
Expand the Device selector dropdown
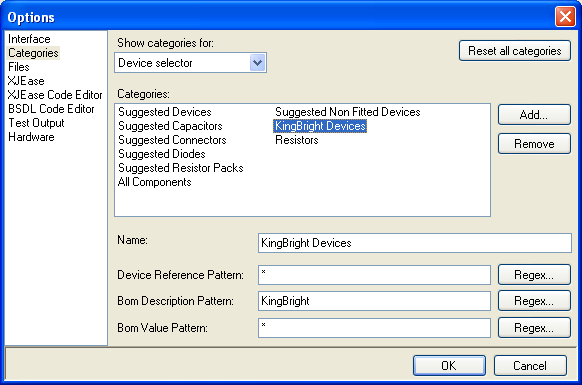coord(258,63)
